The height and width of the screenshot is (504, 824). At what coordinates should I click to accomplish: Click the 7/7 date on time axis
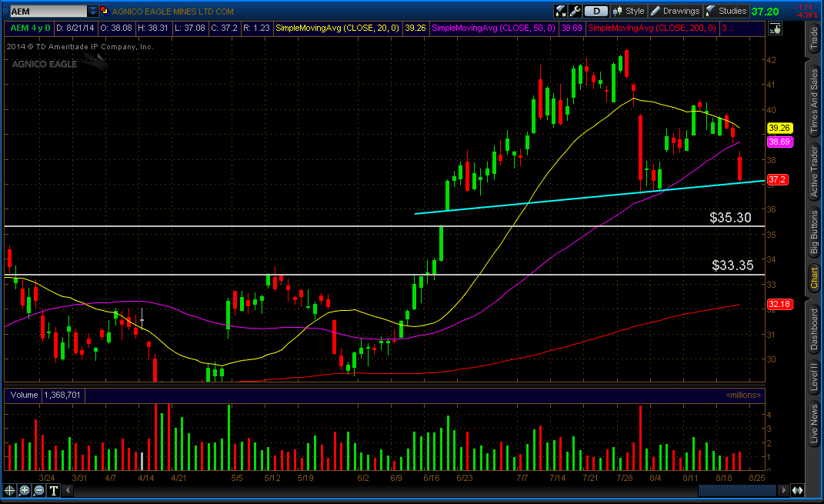(x=522, y=478)
